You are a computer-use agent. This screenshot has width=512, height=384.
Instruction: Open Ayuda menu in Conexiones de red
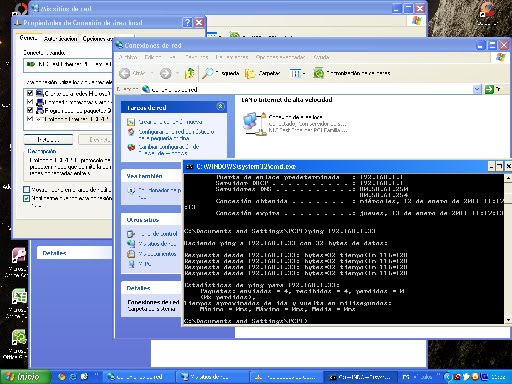click(321, 57)
